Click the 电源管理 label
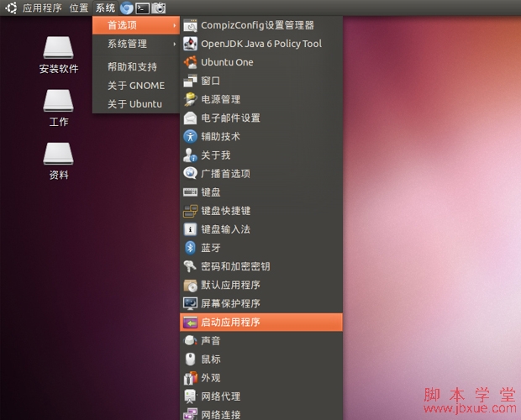This screenshot has height=420, width=521. tap(221, 99)
